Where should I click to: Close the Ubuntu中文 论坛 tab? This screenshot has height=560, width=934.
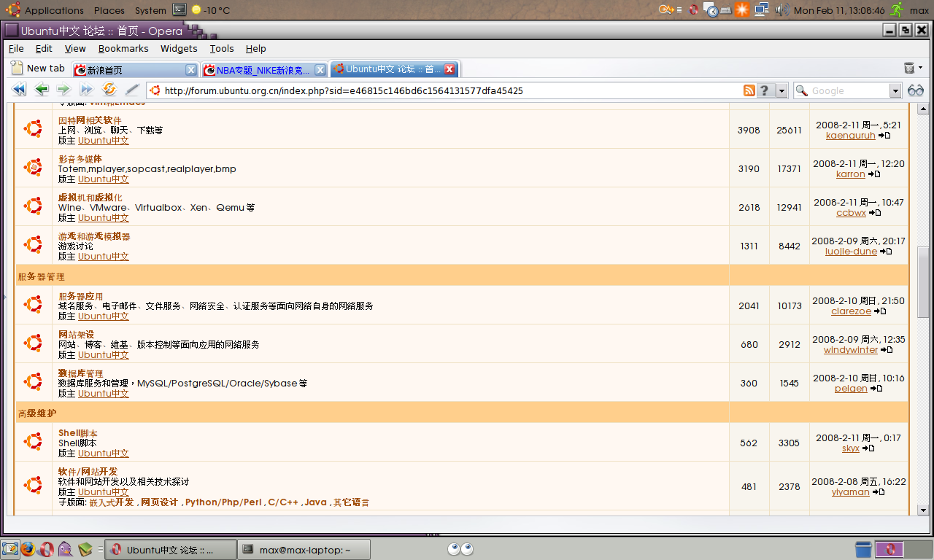point(449,69)
